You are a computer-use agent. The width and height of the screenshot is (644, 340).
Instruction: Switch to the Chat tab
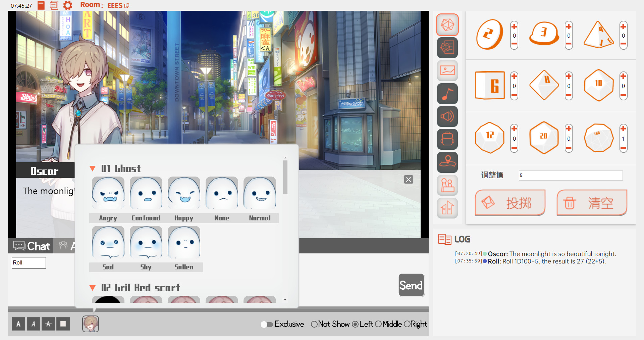click(32, 246)
